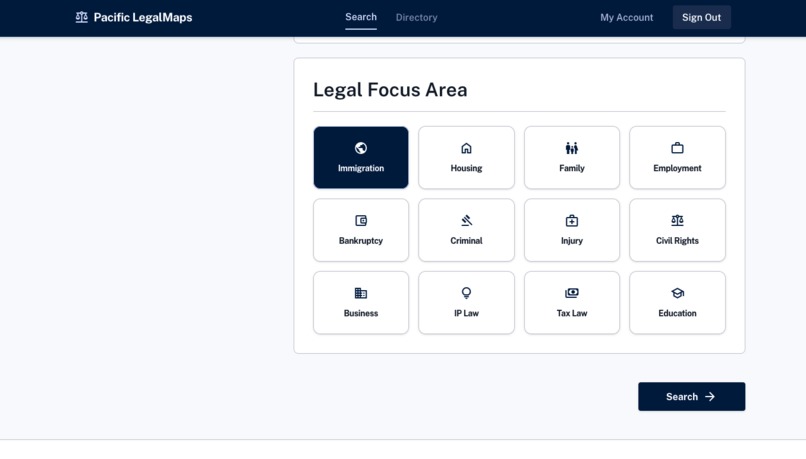The height and width of the screenshot is (459, 806).
Task: Click the Pacific LegalMaps scales logo icon
Action: coord(81,17)
